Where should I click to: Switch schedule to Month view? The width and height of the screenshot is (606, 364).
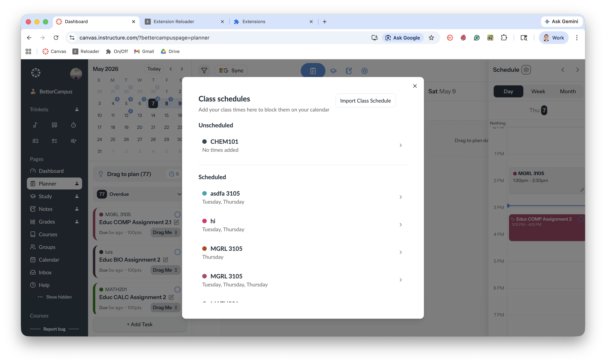568,92
